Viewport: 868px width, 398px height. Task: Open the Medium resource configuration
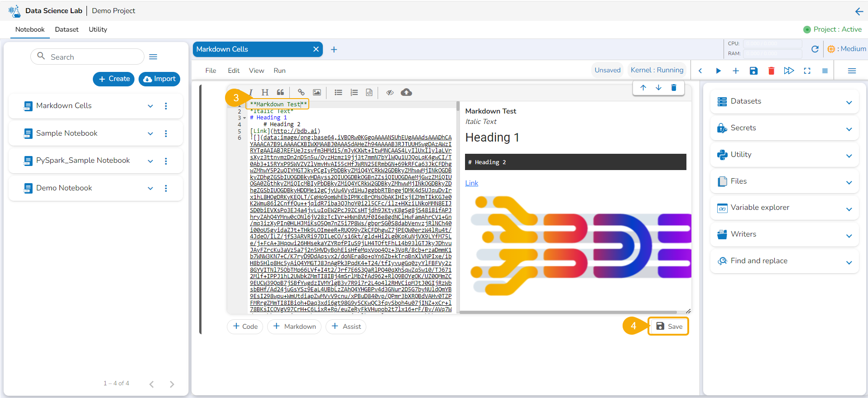pos(846,49)
